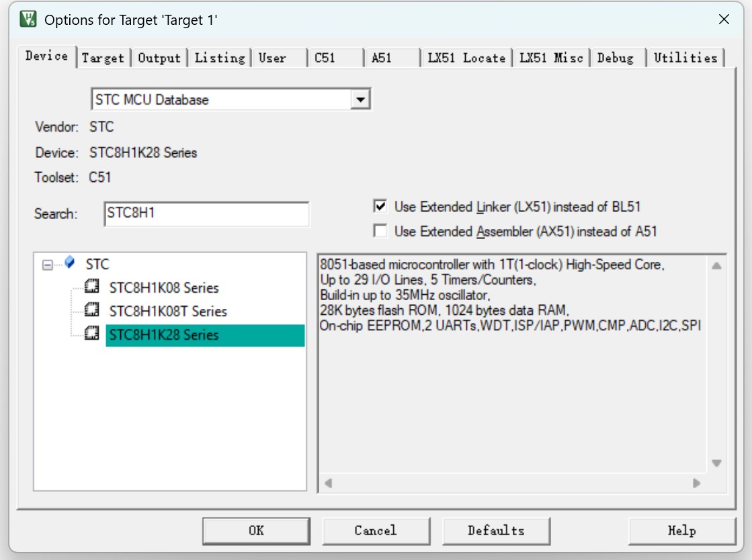Click the Search field containing STC8H1

point(206,214)
